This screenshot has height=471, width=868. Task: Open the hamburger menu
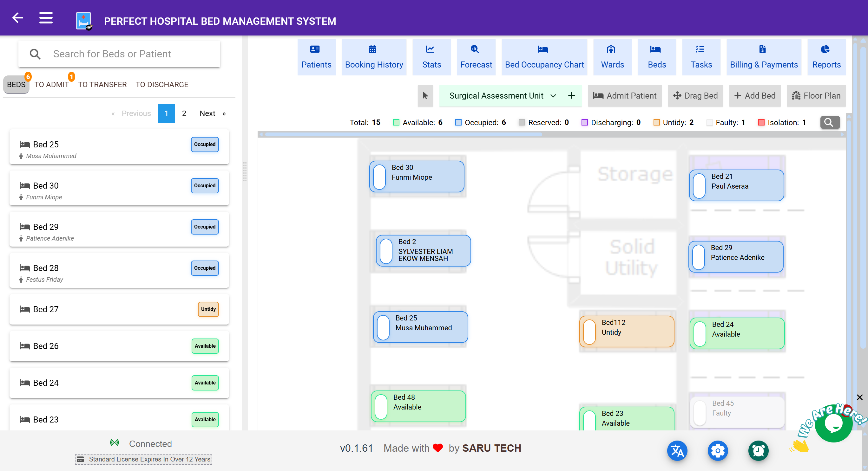(x=46, y=17)
